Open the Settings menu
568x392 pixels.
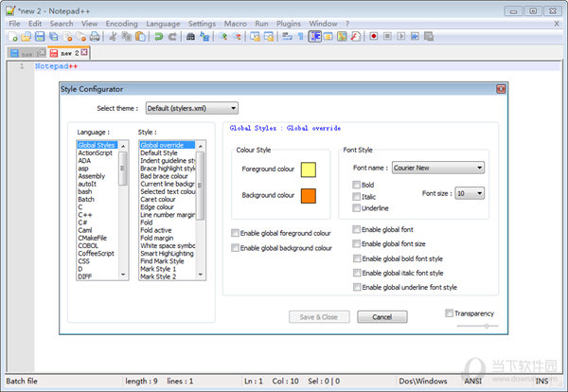tap(202, 24)
